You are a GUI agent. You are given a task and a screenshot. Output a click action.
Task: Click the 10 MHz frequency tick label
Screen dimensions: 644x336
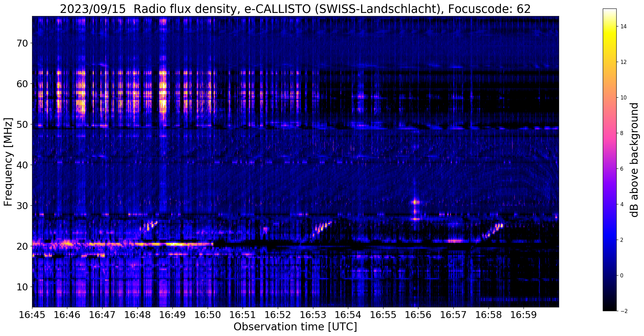tap(22, 287)
